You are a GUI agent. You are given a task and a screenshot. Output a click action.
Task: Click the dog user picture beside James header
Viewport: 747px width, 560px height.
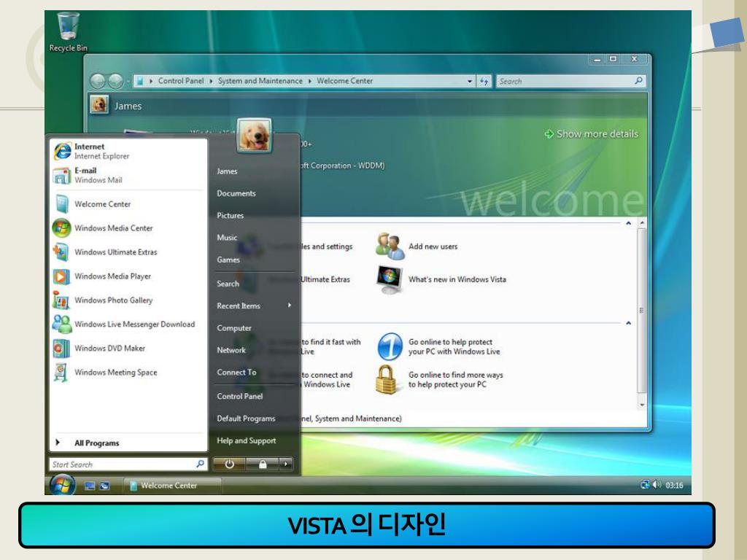[99, 105]
